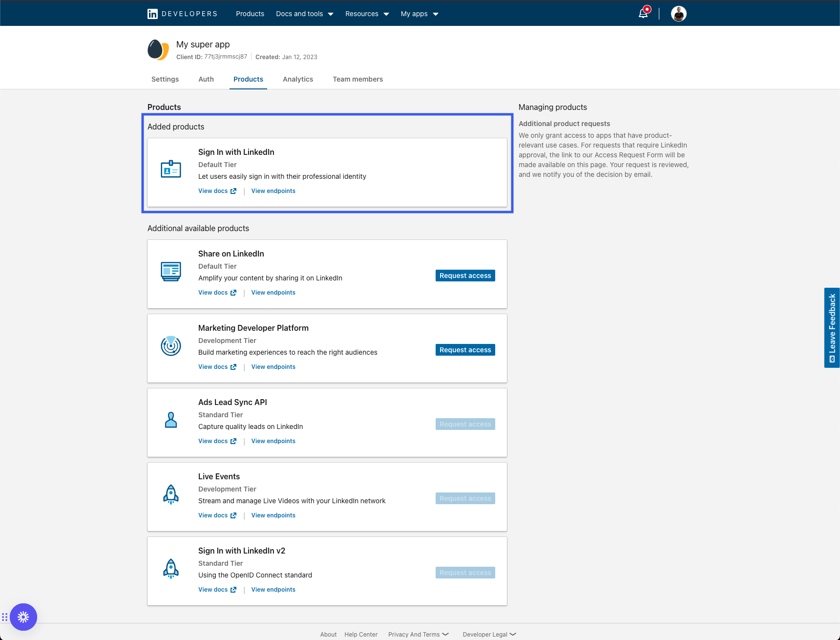The image size is (840, 640).
Task: Open View endpoints for Sign In with LinkedIn v2
Action: pyautogui.click(x=273, y=590)
